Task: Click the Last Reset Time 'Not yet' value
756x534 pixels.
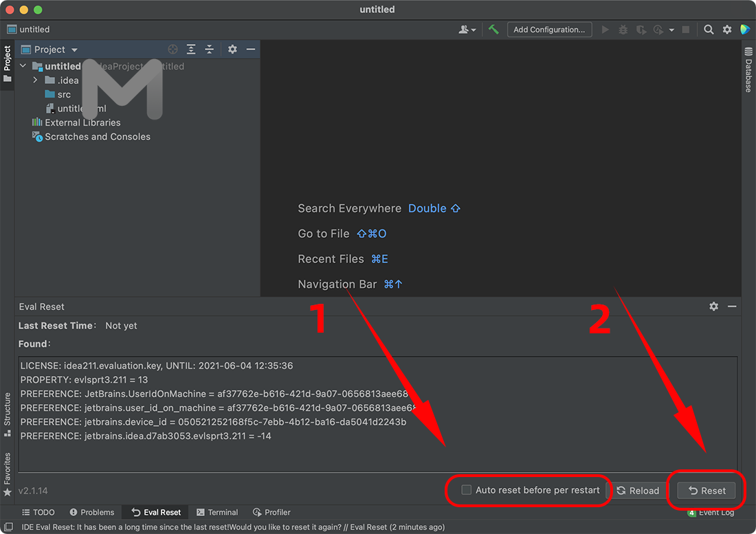Action: pos(121,326)
